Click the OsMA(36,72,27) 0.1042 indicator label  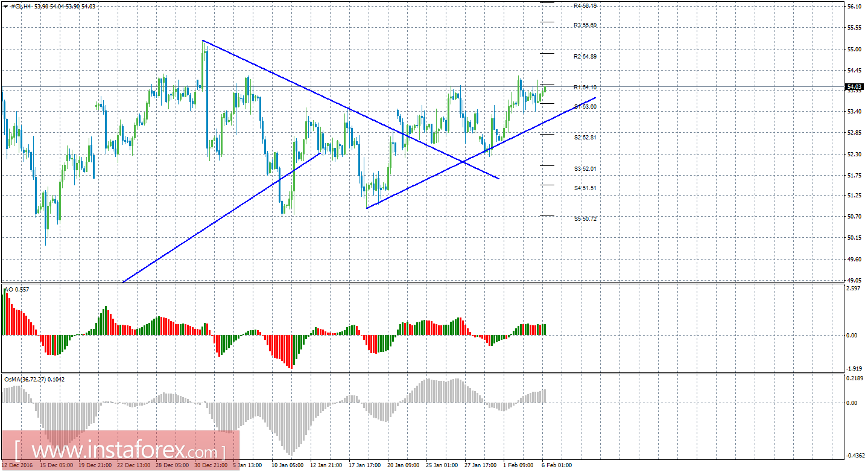tap(34, 379)
